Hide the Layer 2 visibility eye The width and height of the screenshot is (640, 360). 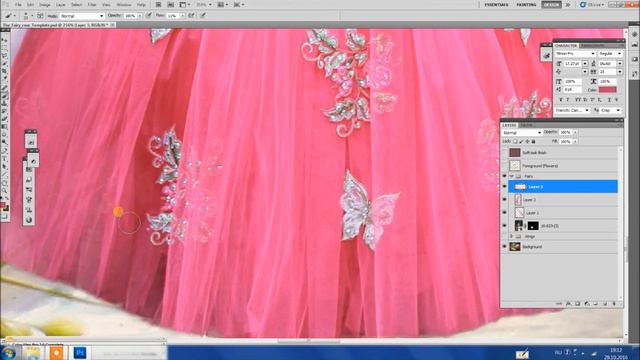point(504,200)
